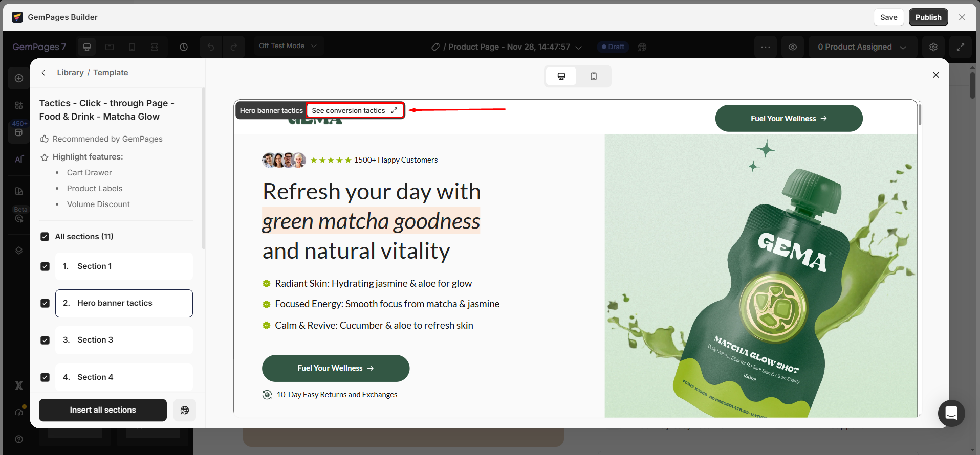Open the sidebar grid elements icon
The image size is (980, 455).
19,105
